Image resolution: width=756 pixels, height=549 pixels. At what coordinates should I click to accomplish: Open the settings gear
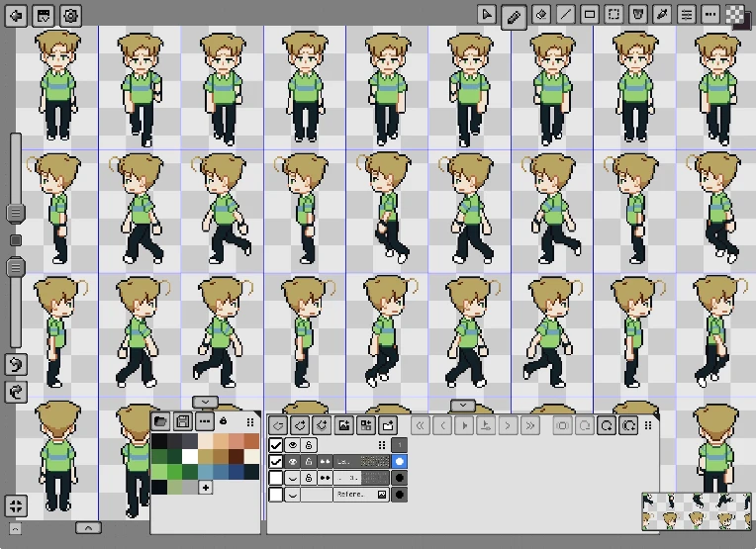click(70, 16)
